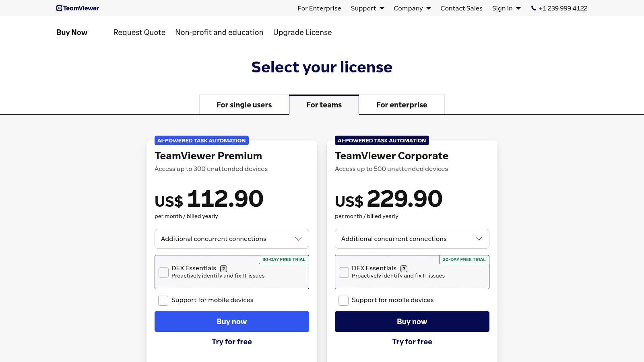Enable DEX Essentials checkbox for Premium
This screenshot has height=362, width=644.
pyautogui.click(x=164, y=272)
